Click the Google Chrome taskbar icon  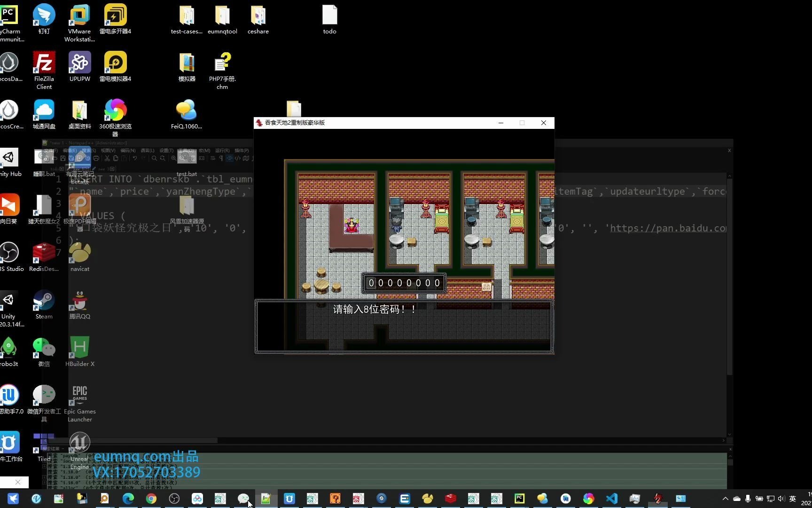click(x=151, y=499)
